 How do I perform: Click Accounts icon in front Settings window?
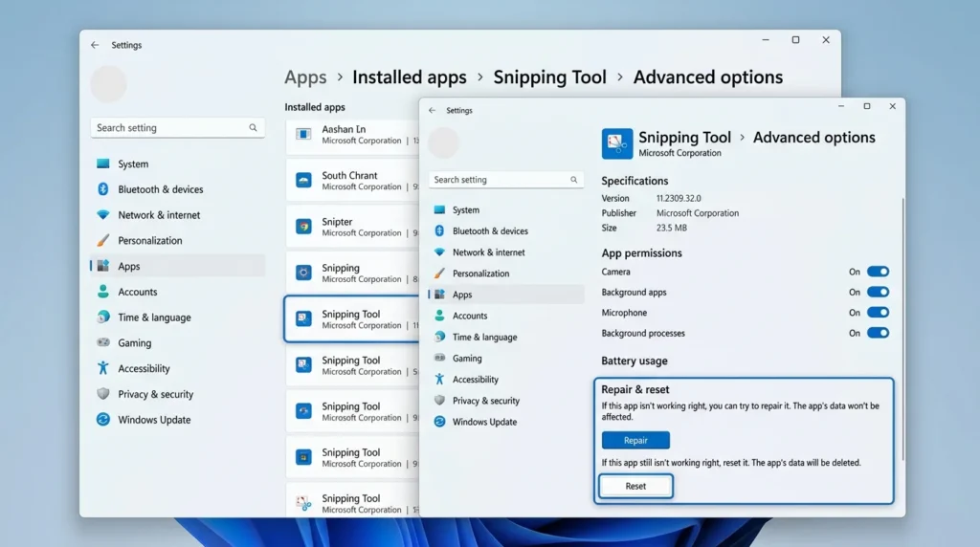coord(439,316)
